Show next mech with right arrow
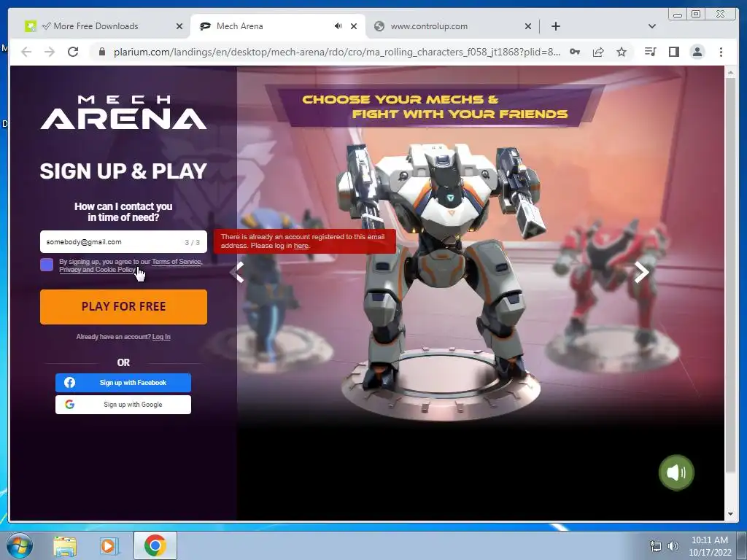The height and width of the screenshot is (560, 747). point(641,272)
